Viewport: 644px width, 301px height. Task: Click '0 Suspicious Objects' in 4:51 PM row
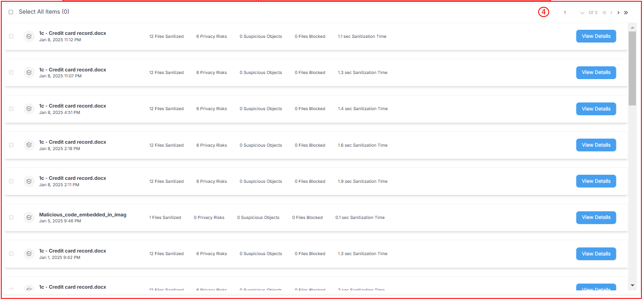261,109
